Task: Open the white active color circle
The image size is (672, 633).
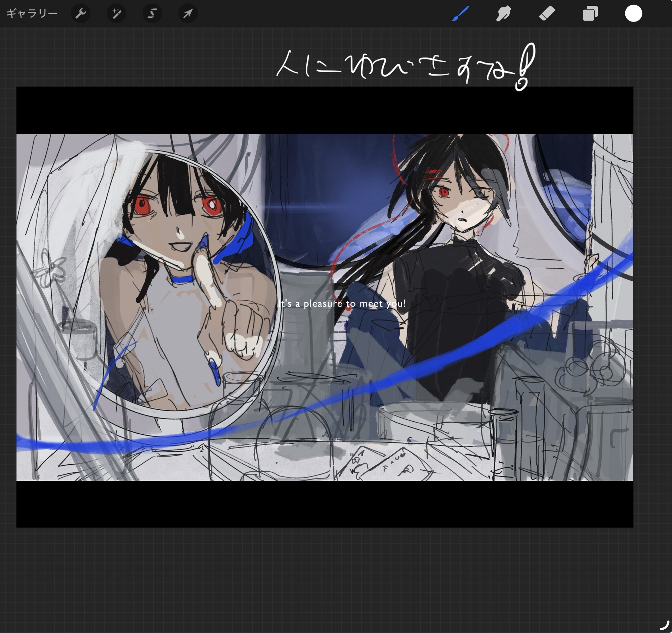Action: (x=633, y=13)
